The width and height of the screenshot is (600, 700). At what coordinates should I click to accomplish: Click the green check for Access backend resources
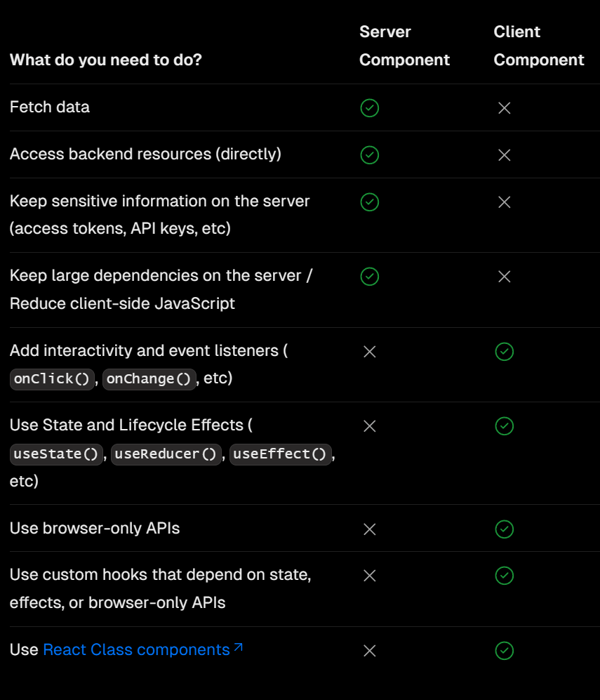point(369,155)
